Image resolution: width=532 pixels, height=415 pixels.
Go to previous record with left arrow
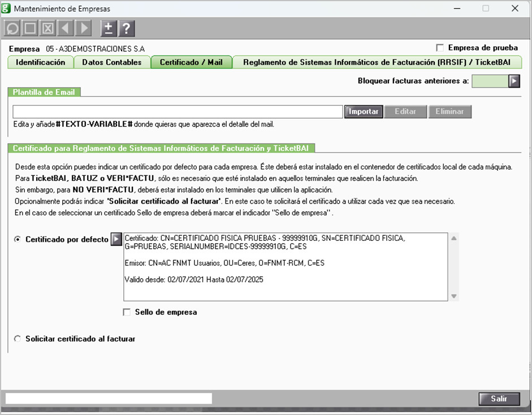[66, 28]
